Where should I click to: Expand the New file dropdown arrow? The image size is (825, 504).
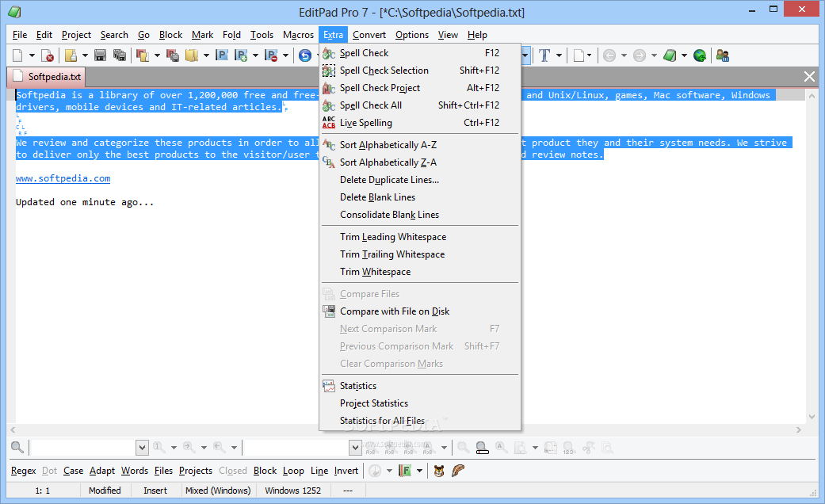coord(32,55)
